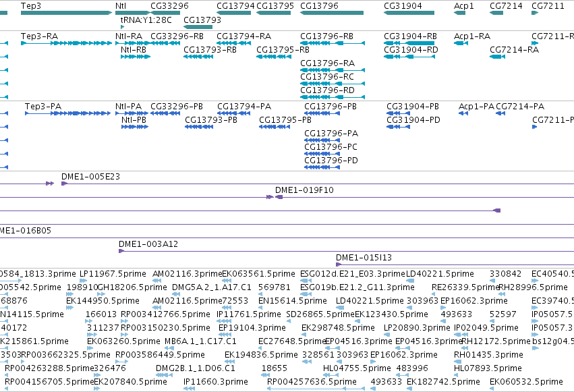Click the IP11660.3prime EST label
This screenshot has height=392, width=574.
pyautogui.click(x=216, y=382)
